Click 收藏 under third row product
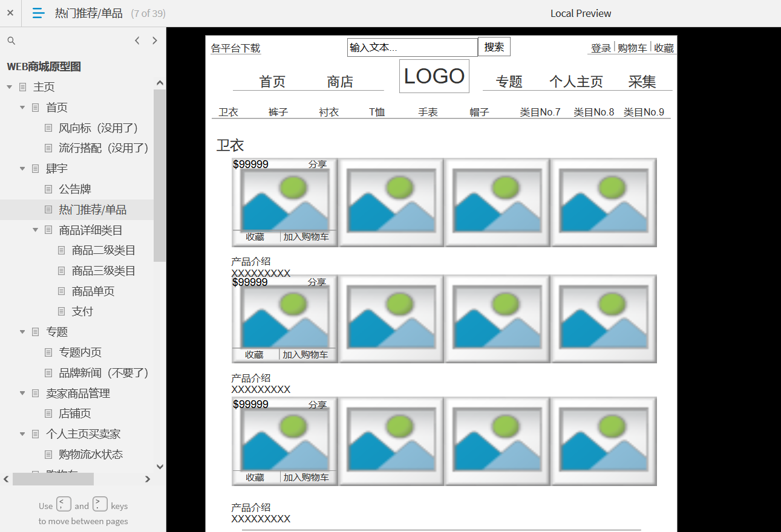Image resolution: width=781 pixels, height=532 pixels. pos(255,478)
